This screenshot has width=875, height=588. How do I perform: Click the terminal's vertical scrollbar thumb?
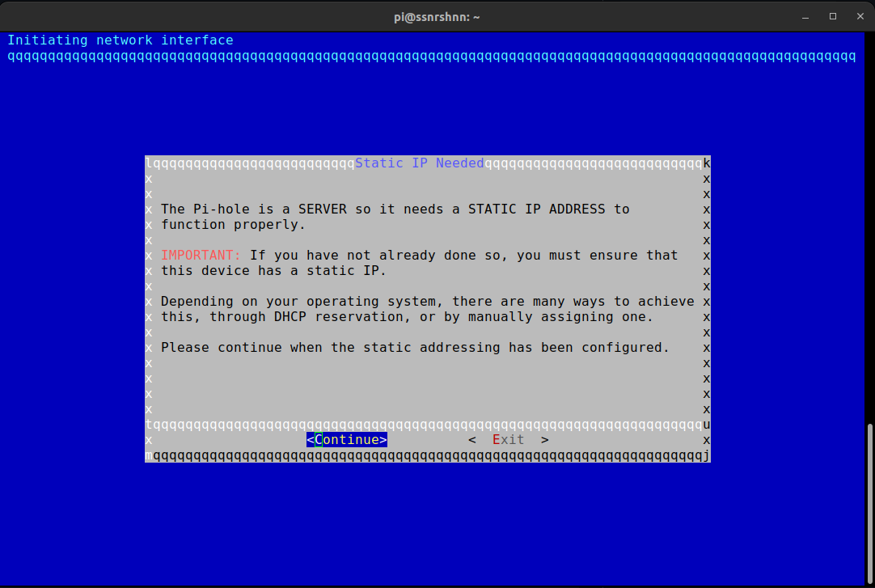(869, 501)
